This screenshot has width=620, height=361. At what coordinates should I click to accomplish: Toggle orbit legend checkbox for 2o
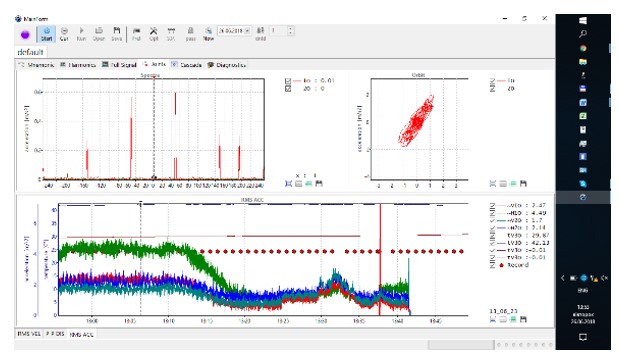pyautogui.click(x=492, y=89)
